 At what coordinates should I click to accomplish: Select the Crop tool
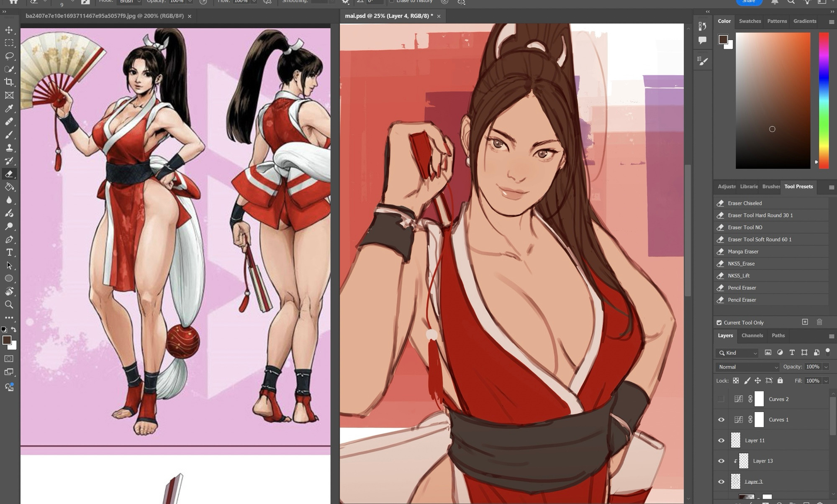click(9, 82)
